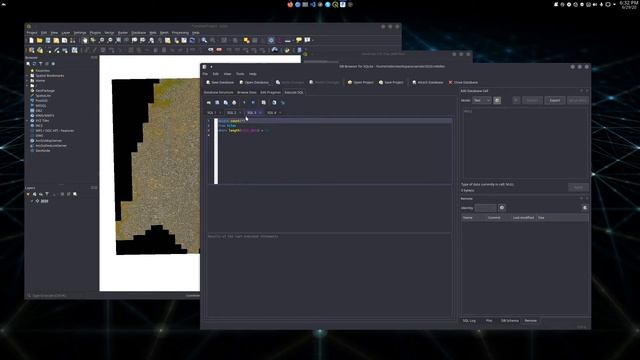
Task: Open the Mode dropdown in Edit Database Cell
Action: [x=482, y=100]
